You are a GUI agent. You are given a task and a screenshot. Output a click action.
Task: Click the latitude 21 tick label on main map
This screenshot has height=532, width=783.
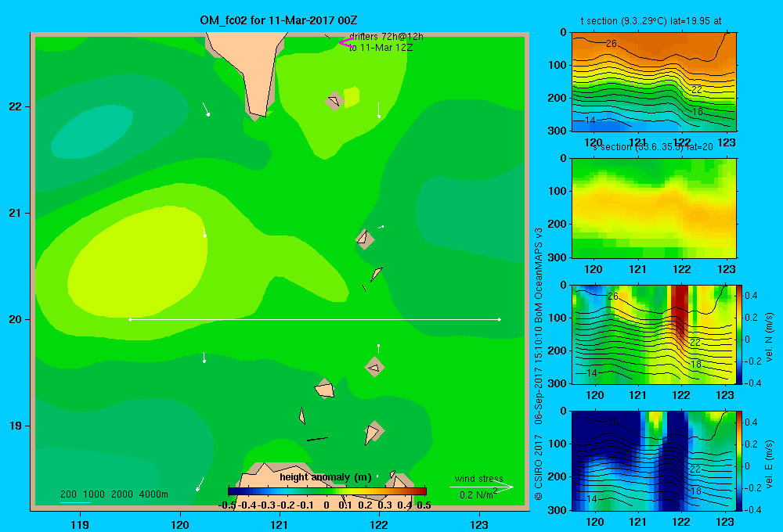point(16,213)
